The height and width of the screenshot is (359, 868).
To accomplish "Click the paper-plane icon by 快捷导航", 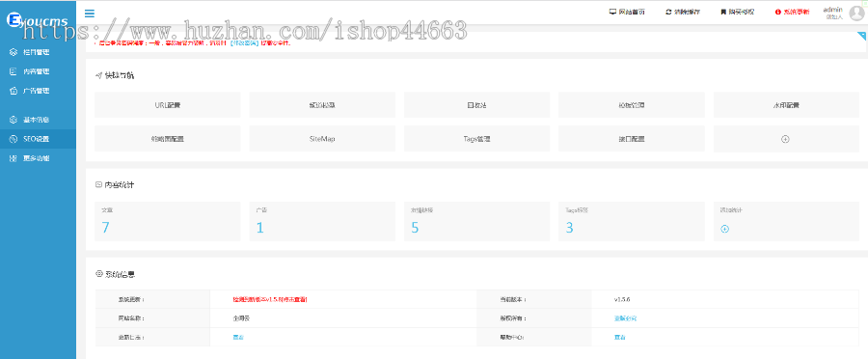I will tap(98, 75).
